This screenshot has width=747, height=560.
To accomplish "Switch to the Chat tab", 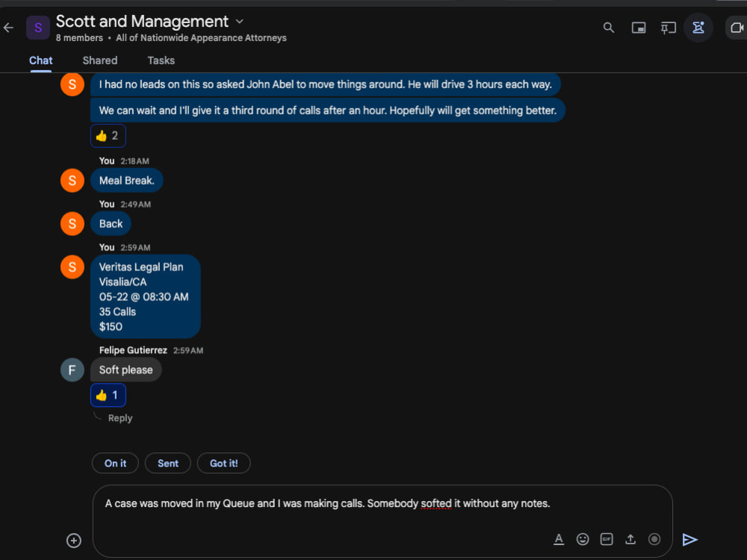I will (41, 60).
